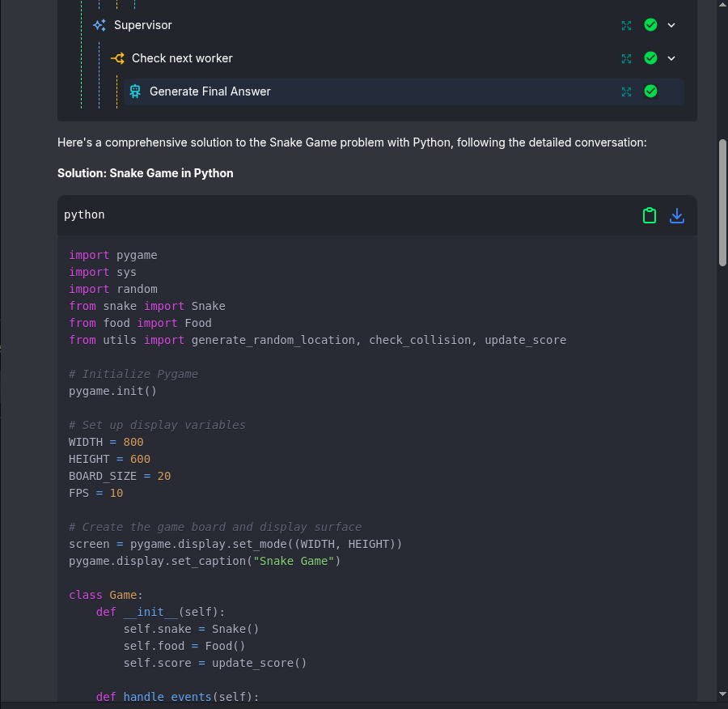The width and height of the screenshot is (728, 709).
Task: Click the line 'pygame.init()'
Action: tap(112, 391)
